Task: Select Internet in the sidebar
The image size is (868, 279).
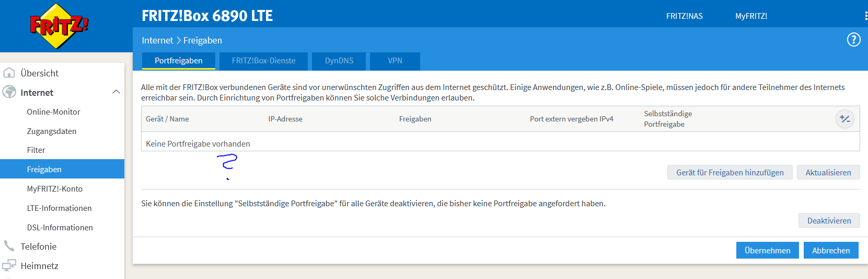Action: 37,93
